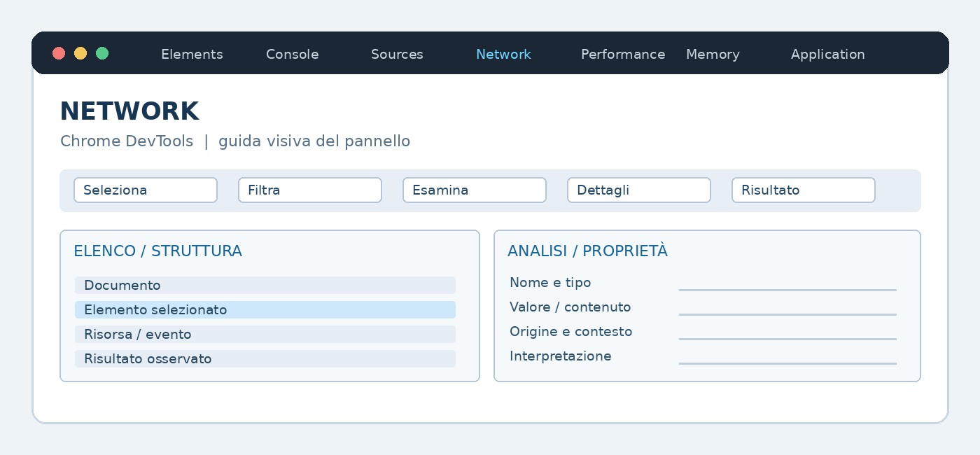Click the Risultato step button
Image resolution: width=980 pixels, height=455 pixels.
[804, 190]
